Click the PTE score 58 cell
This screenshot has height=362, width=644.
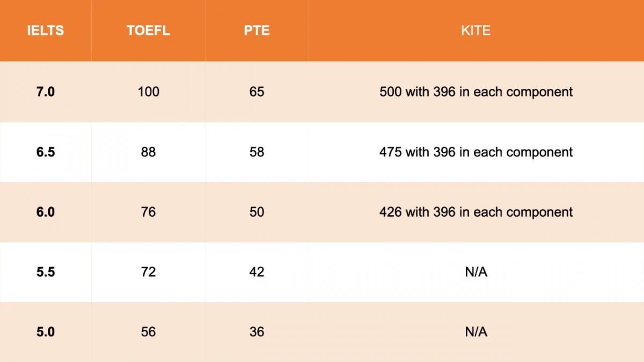click(257, 152)
